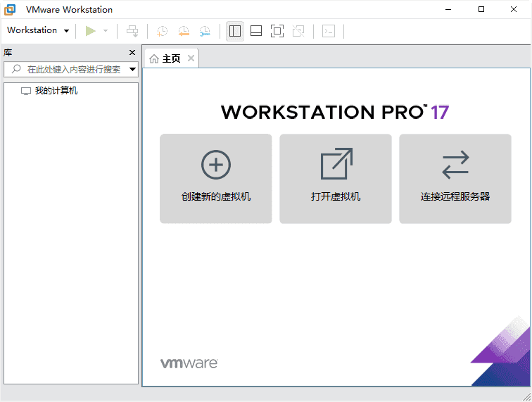Click the take snapshot clock icon
Screen dimensions: 532x402
point(162,31)
